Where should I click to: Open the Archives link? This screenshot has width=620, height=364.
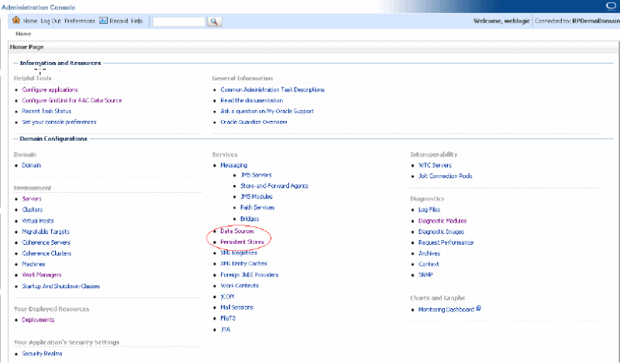[x=429, y=253]
